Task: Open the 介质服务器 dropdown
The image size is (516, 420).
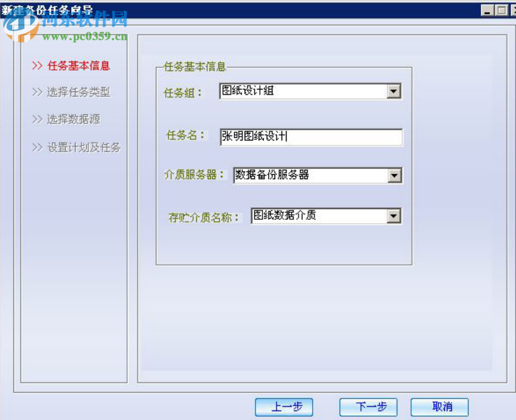Action: 318,175
